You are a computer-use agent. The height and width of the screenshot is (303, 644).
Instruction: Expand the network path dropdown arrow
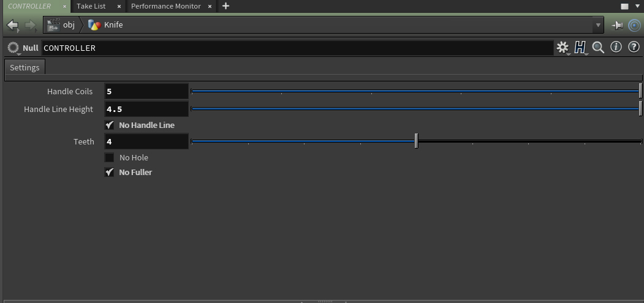click(x=598, y=25)
